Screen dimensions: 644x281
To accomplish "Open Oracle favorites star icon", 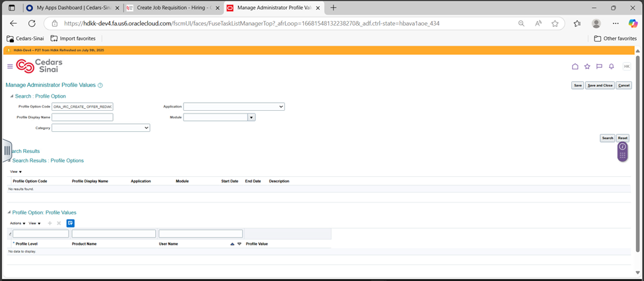I will [587, 67].
